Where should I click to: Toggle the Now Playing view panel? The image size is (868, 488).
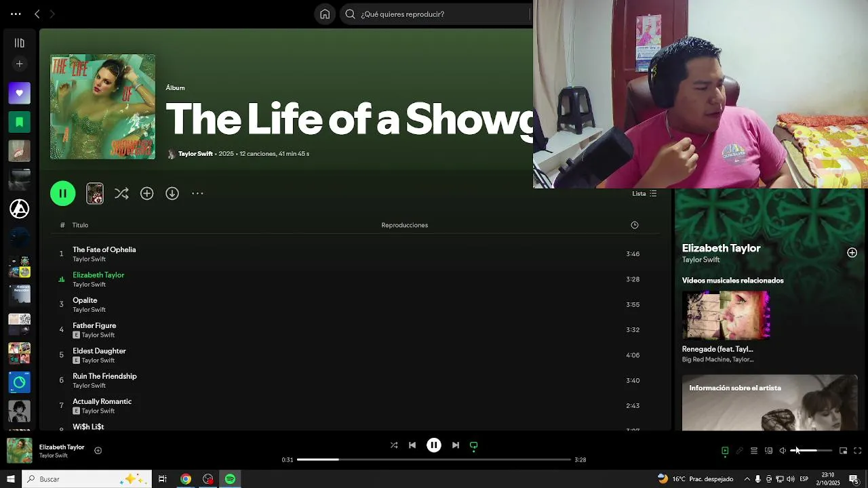(725, 451)
